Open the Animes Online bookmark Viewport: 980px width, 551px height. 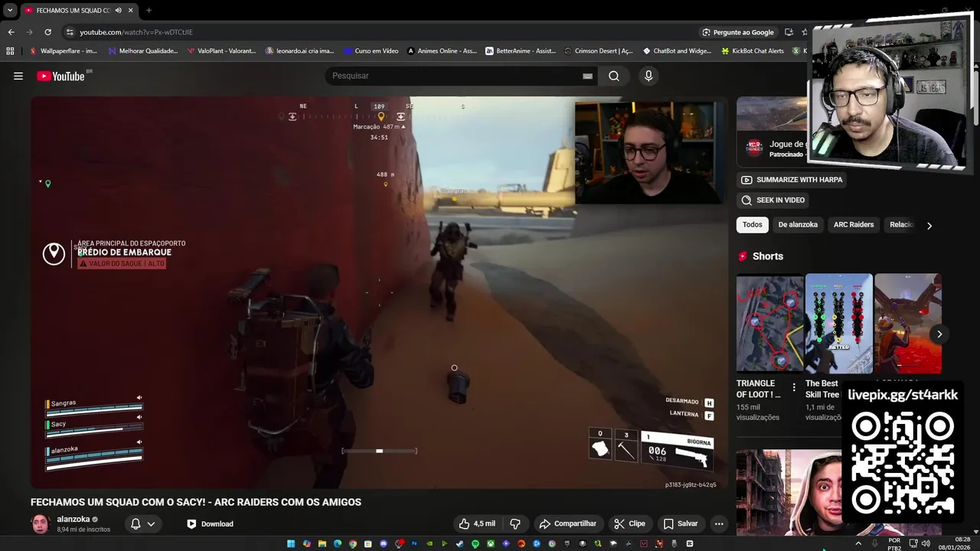[x=443, y=51]
